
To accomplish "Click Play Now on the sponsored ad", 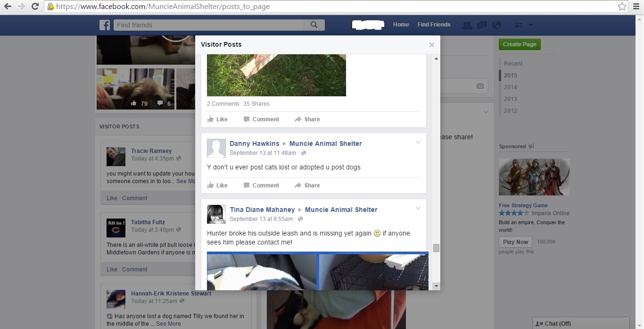I will pos(515,242).
